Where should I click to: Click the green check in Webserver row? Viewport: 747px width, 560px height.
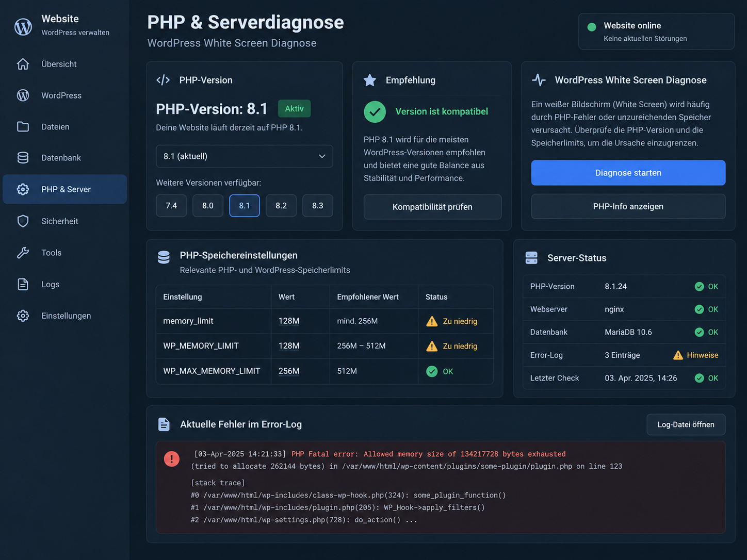tap(699, 309)
